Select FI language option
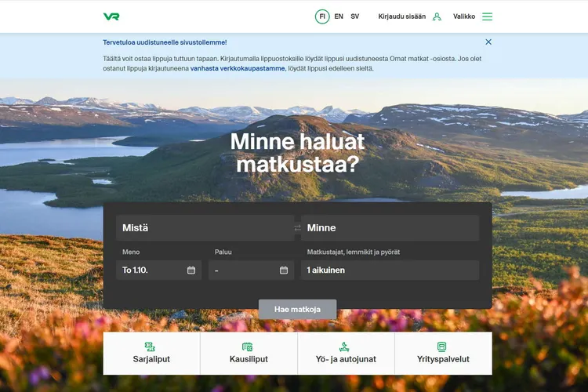Screen dimensions: 588x392 (322, 16)
